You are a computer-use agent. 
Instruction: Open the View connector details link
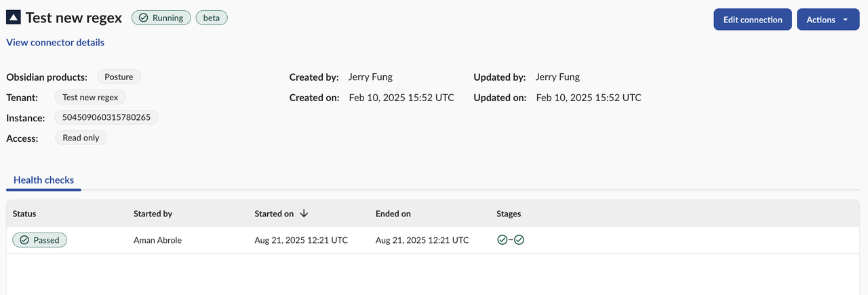tap(56, 43)
